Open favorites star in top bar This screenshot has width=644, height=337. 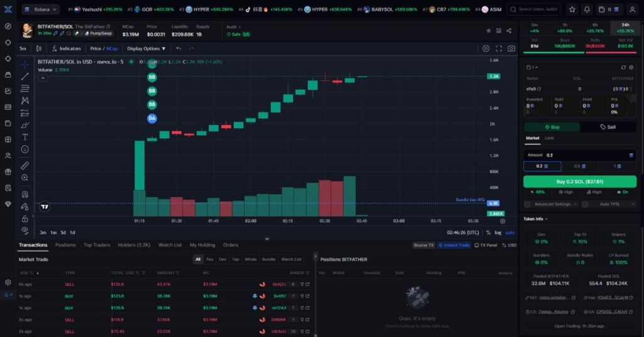click(x=572, y=9)
